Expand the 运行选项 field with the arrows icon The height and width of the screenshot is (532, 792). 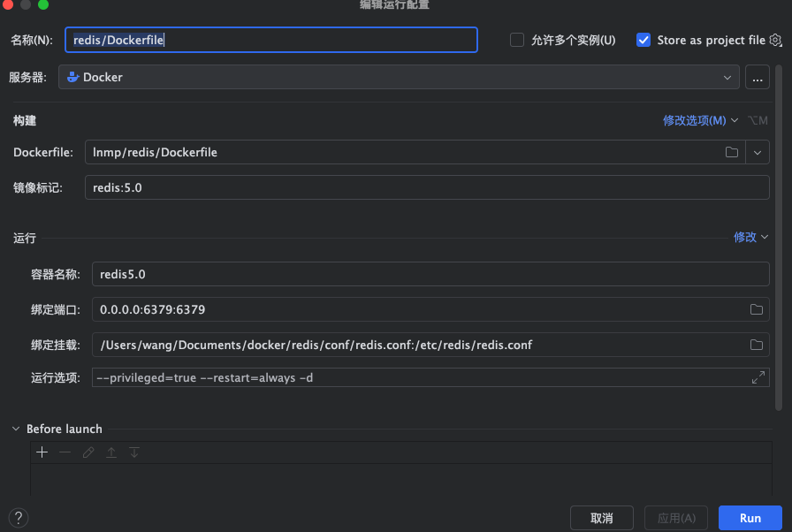(x=758, y=376)
